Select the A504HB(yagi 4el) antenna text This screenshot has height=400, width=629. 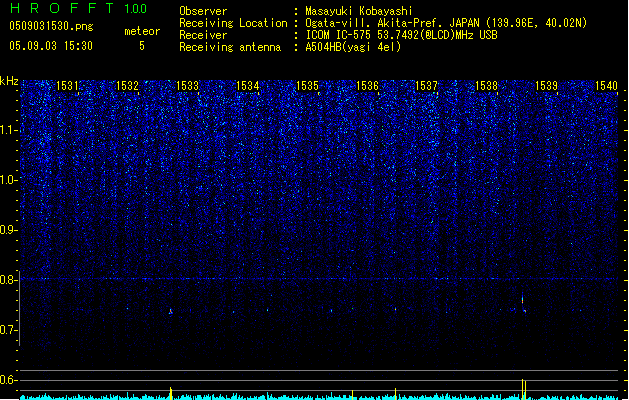[x=353, y=47]
